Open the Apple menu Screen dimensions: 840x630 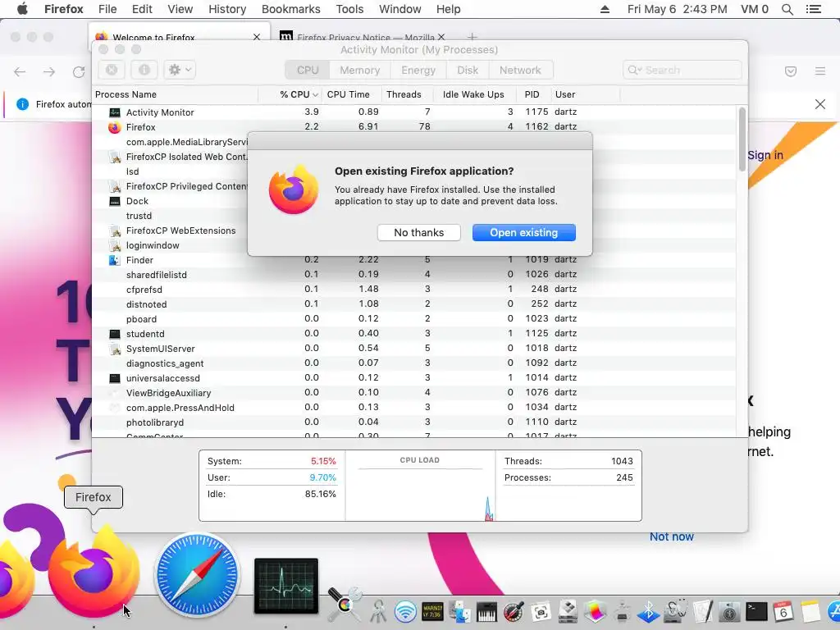tap(22, 9)
